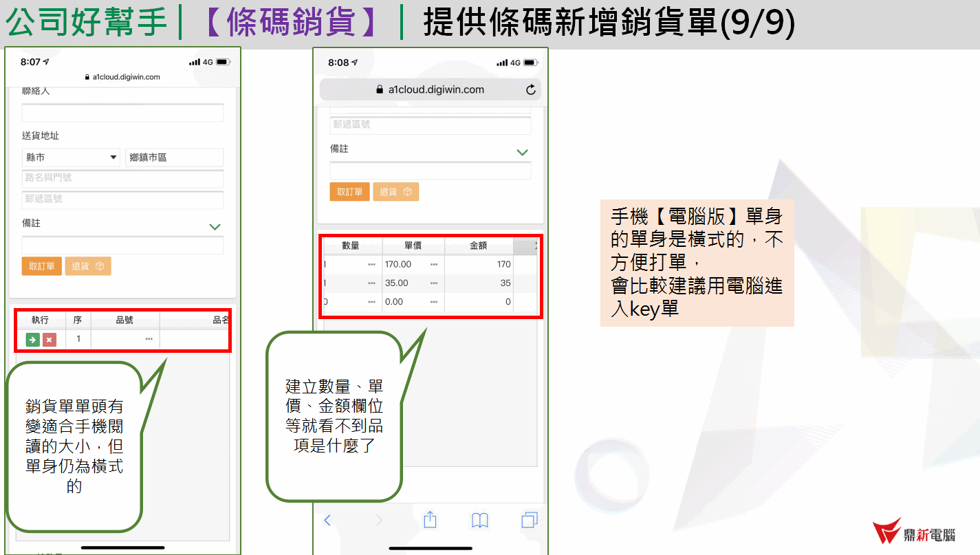Tap the red X delete icon in row 1
The height and width of the screenshot is (555, 980).
[49, 339]
